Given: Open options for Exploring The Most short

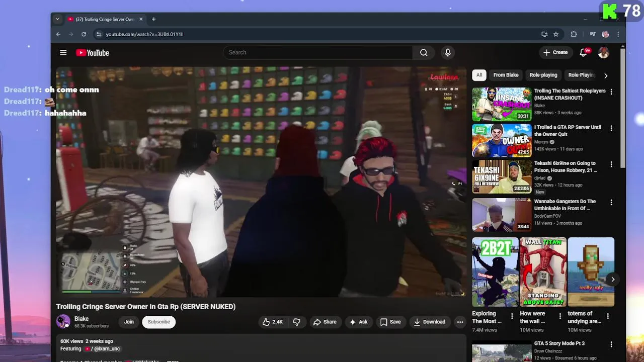Looking at the screenshot, I should click(x=512, y=316).
